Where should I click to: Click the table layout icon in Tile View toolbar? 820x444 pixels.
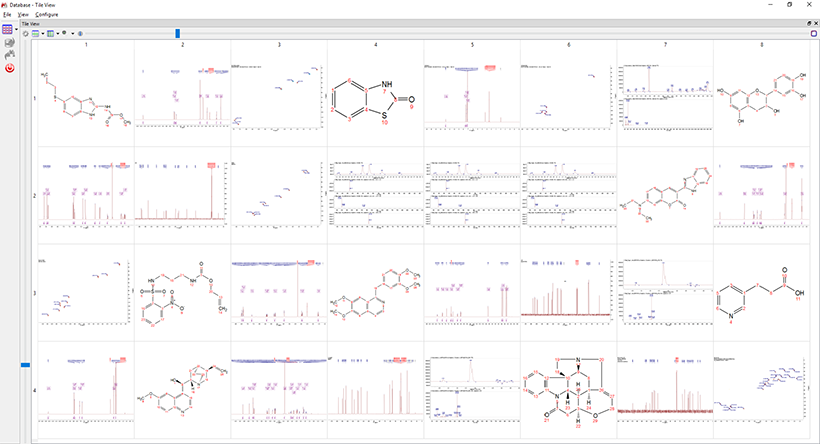tap(35, 33)
